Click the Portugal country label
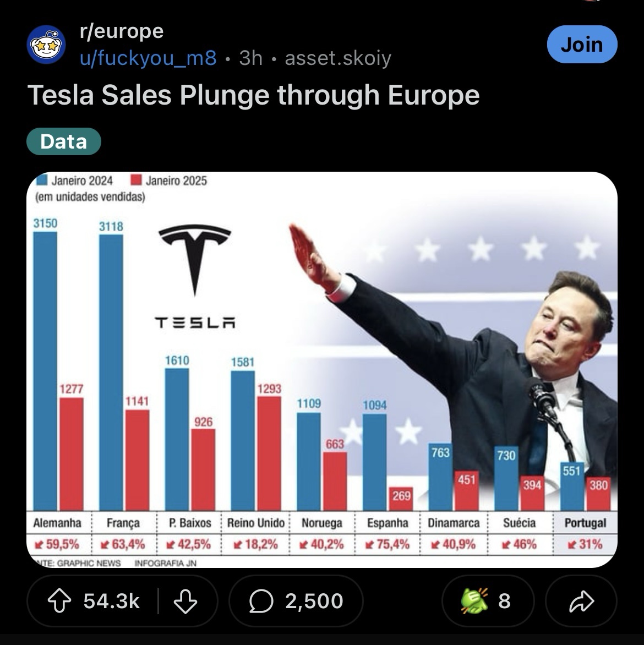Viewport: 644px width, 645px height. 585,523
